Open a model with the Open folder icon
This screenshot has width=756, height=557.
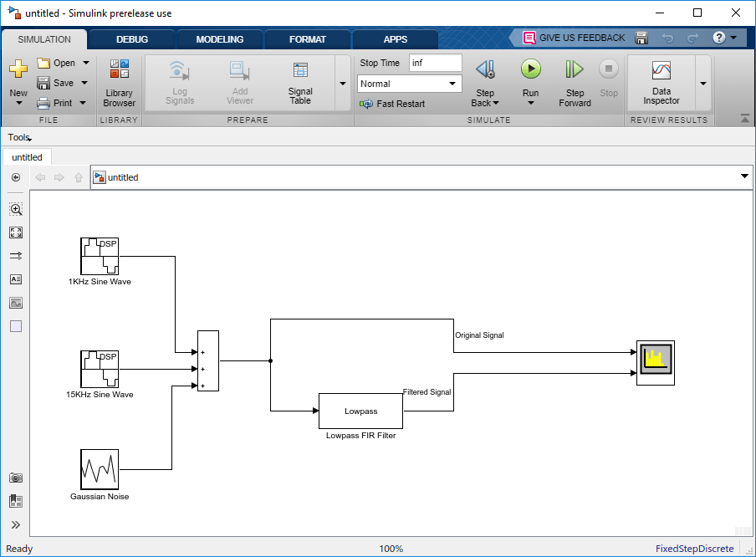click(43, 64)
